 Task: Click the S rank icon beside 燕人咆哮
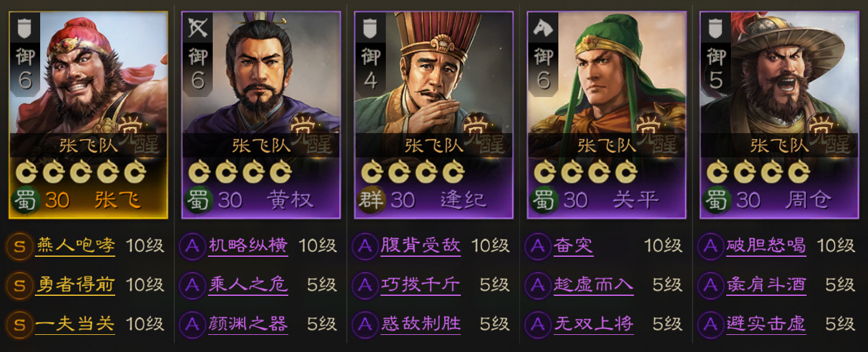(19, 246)
